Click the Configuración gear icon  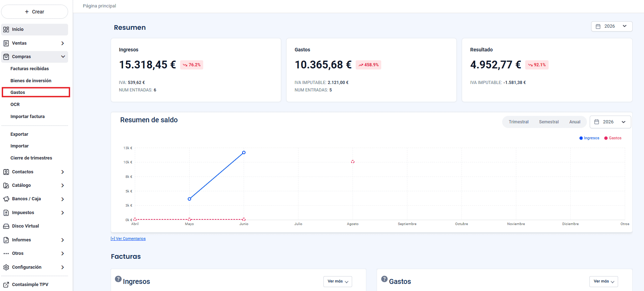(x=6, y=267)
